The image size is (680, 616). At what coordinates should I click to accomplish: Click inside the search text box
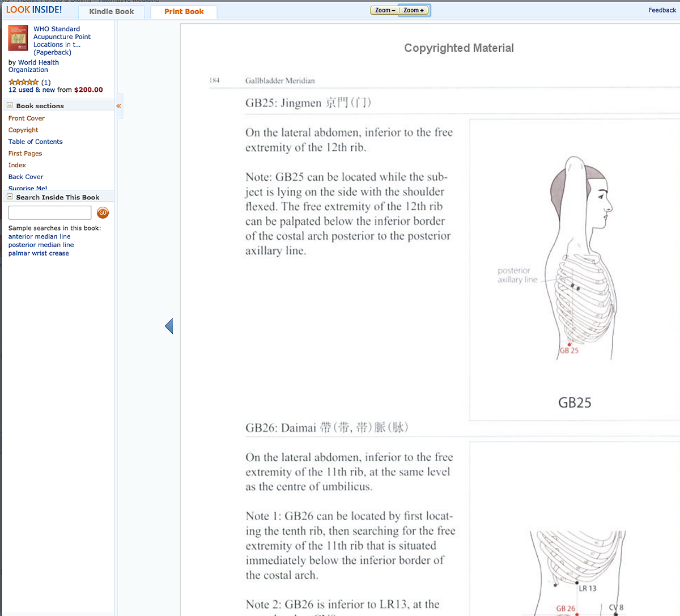tap(49, 213)
